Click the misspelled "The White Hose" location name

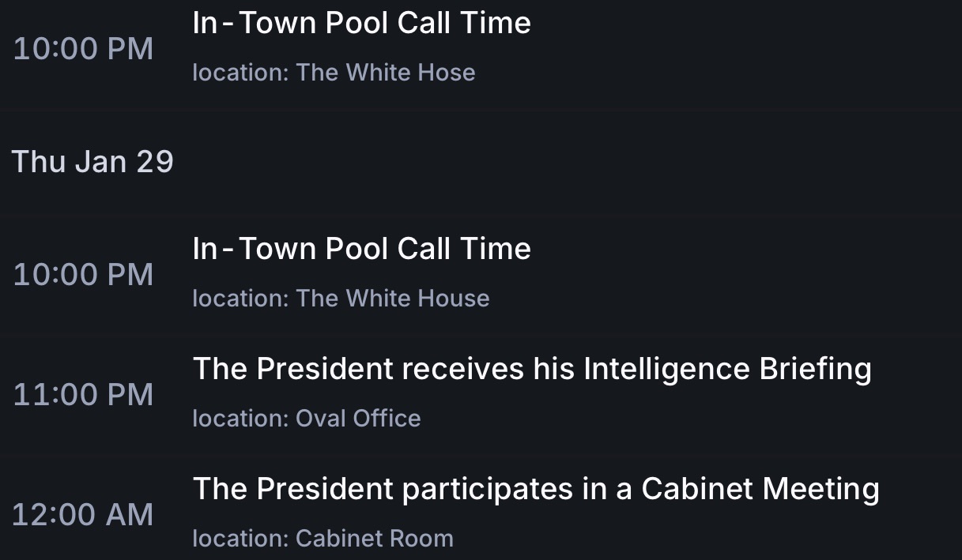[386, 73]
